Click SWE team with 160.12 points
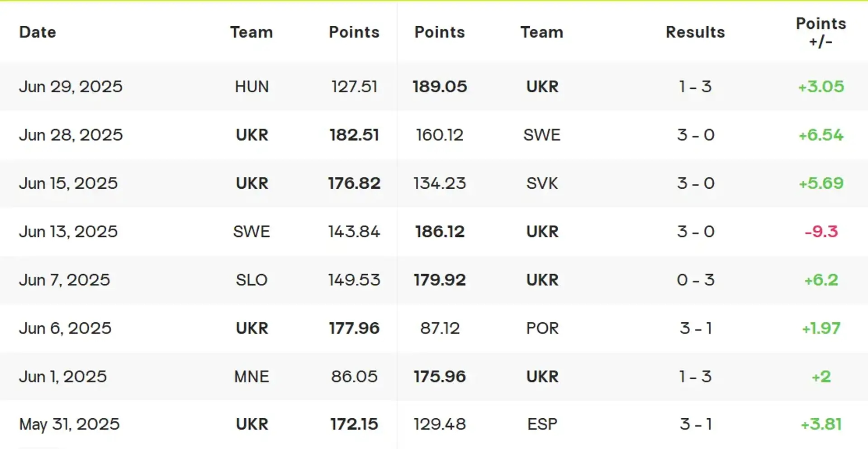 [542, 135]
